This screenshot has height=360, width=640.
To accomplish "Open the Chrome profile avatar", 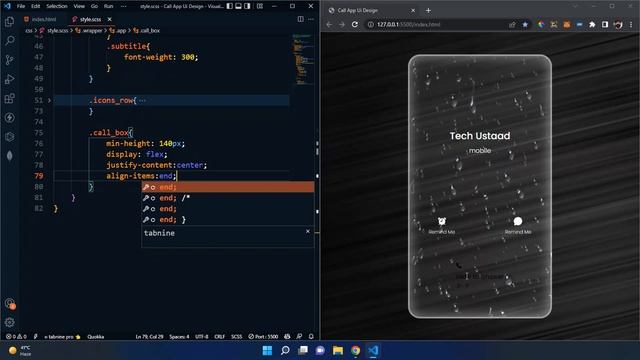I will pos(618,24).
